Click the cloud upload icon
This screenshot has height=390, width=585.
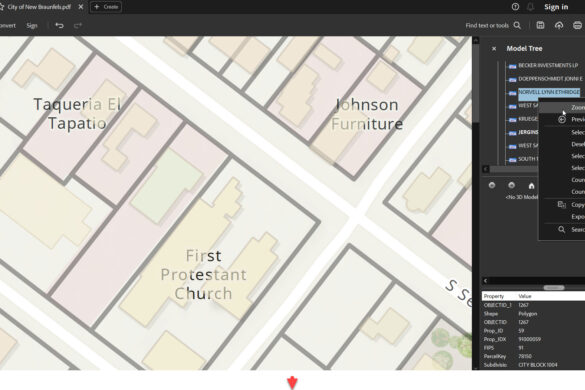tap(559, 25)
